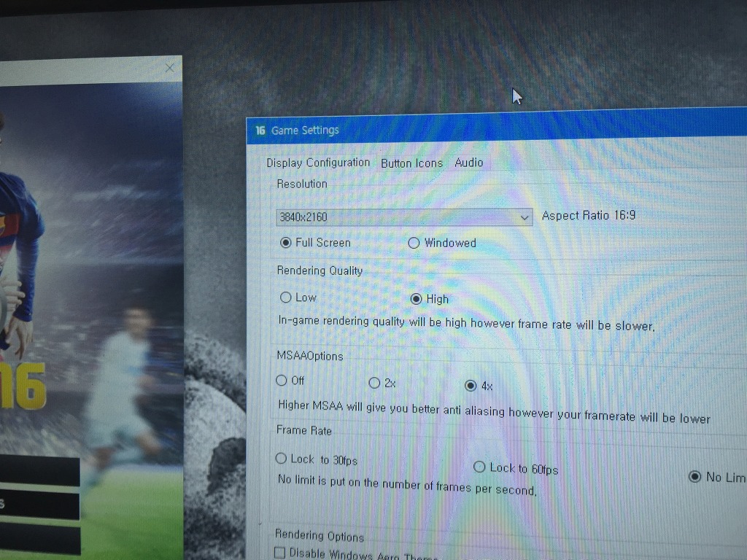This screenshot has width=747, height=560.
Task: Select 2x MSAA option
Action: pyautogui.click(x=374, y=383)
